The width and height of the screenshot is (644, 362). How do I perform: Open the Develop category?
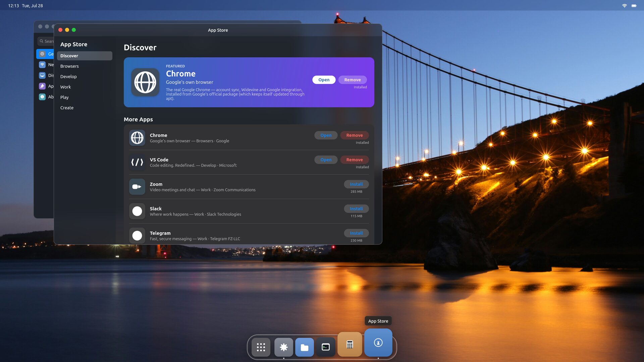click(x=85, y=76)
